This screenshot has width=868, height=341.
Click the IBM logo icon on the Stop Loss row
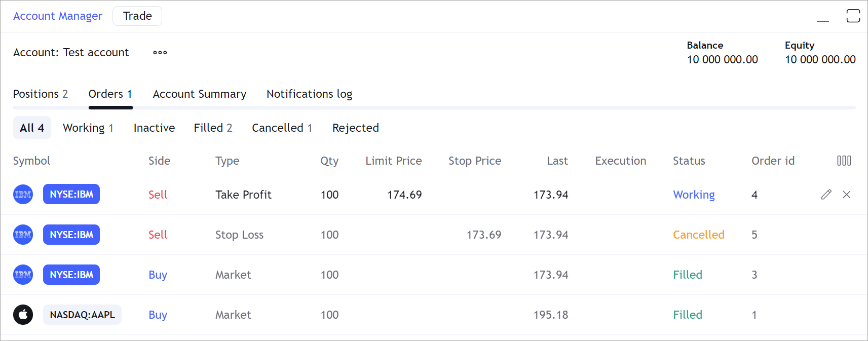(23, 234)
